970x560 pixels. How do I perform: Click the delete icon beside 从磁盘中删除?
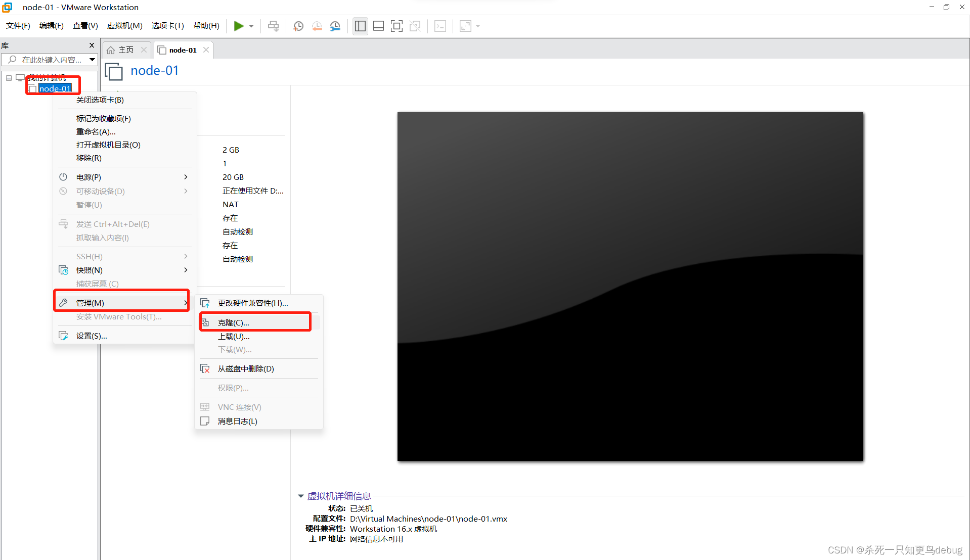(x=205, y=368)
